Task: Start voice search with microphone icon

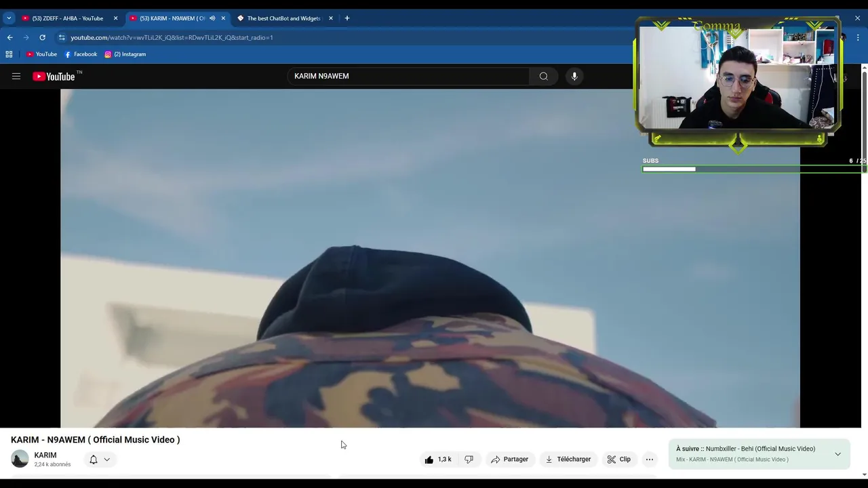Action: [574, 77]
